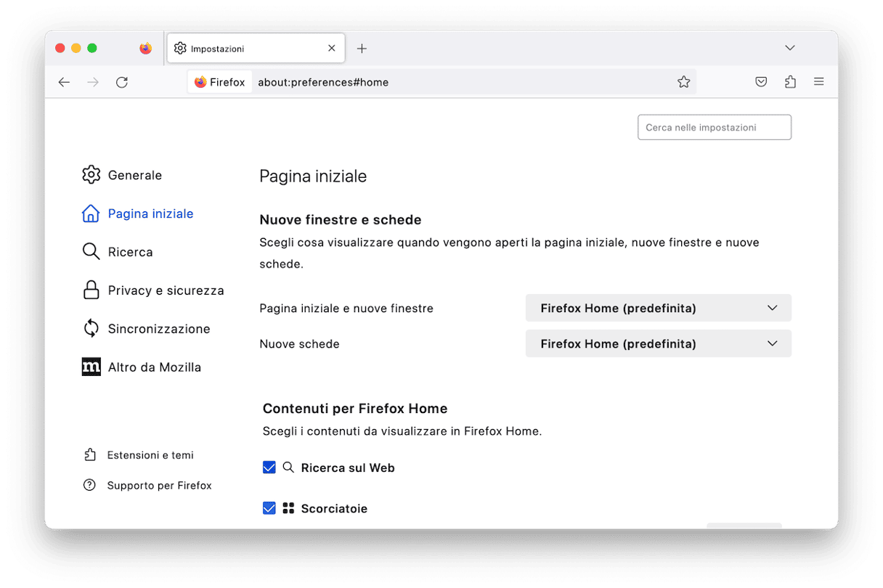
Task: Click the Sincronizzazione sync arrows icon
Action: [x=91, y=329]
